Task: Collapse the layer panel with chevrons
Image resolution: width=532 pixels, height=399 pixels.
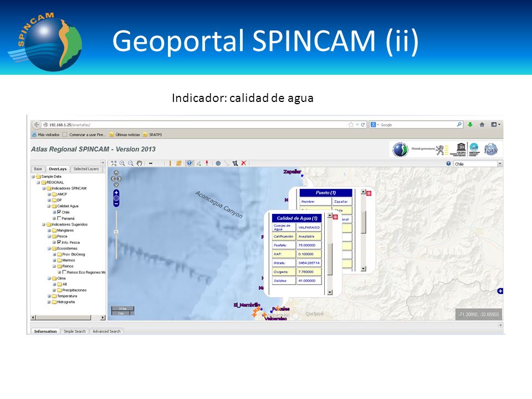Action: coord(103,163)
